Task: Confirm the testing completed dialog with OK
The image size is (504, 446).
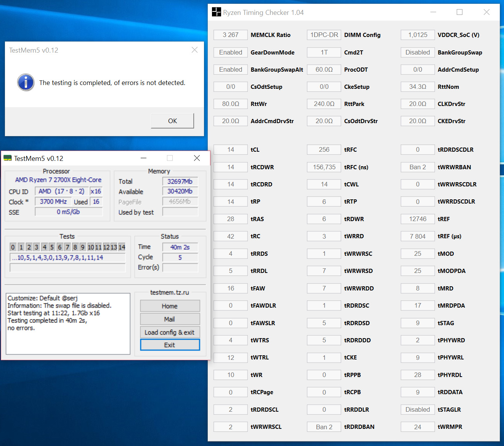Action: coord(172,121)
